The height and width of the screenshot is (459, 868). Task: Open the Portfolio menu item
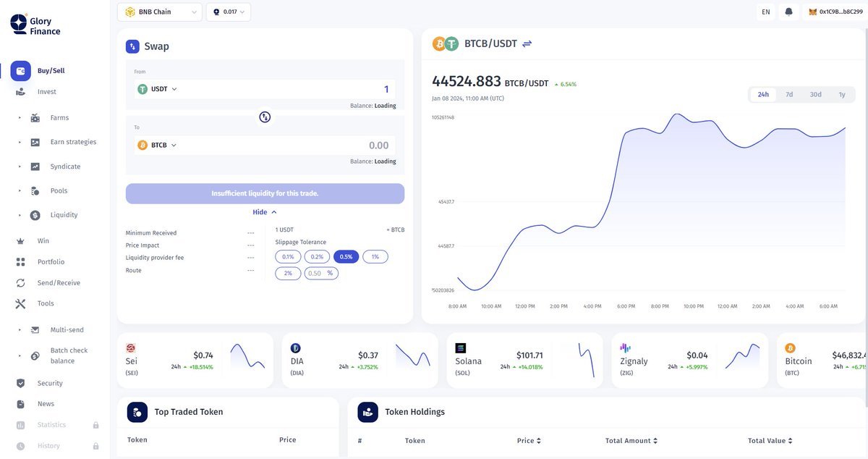coord(51,262)
